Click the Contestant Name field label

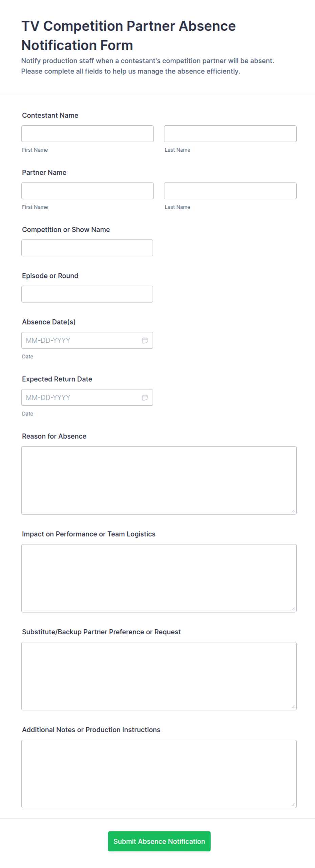pyautogui.click(x=50, y=115)
